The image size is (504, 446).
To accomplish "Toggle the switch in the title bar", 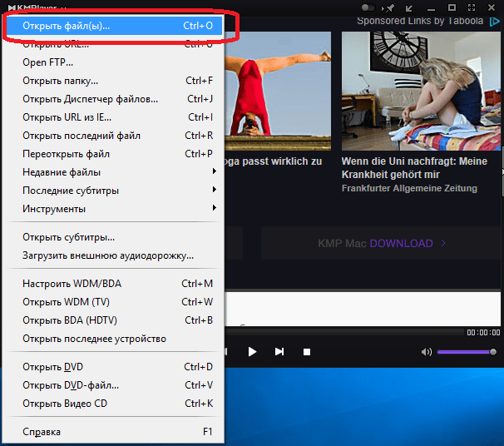I will tap(368, 7).
